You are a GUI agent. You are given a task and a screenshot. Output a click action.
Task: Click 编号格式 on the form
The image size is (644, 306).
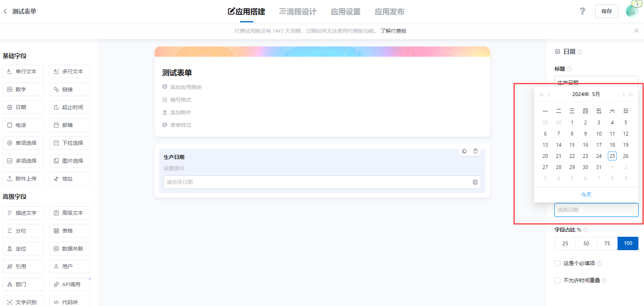(x=181, y=100)
